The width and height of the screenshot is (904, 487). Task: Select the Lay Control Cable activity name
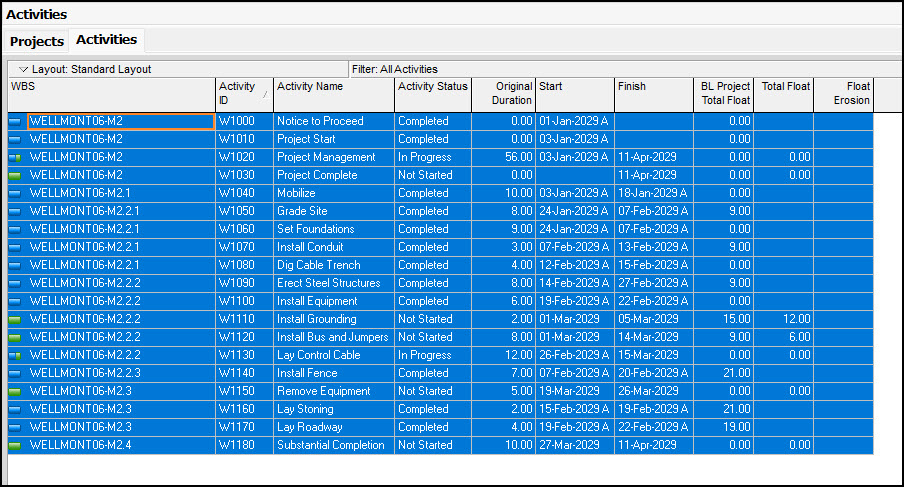(x=318, y=355)
